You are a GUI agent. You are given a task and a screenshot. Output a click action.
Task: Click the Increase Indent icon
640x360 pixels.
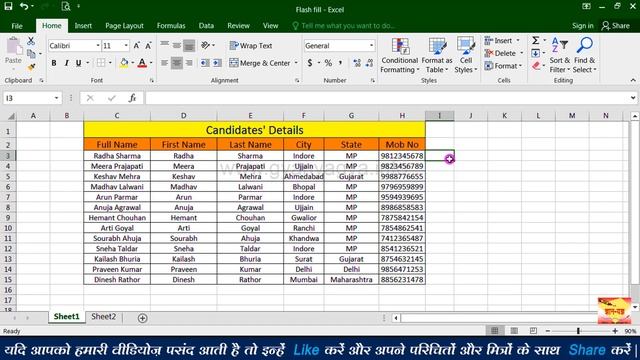point(217,63)
